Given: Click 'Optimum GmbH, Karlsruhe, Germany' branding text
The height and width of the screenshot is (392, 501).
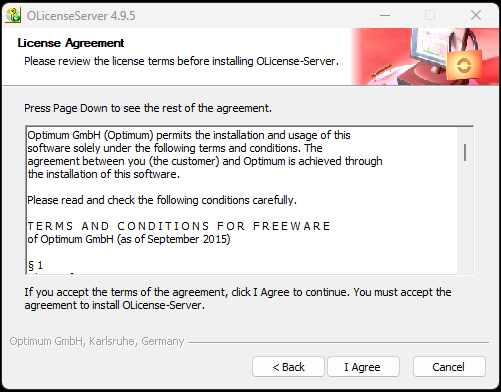Looking at the screenshot, I should coord(97,341).
